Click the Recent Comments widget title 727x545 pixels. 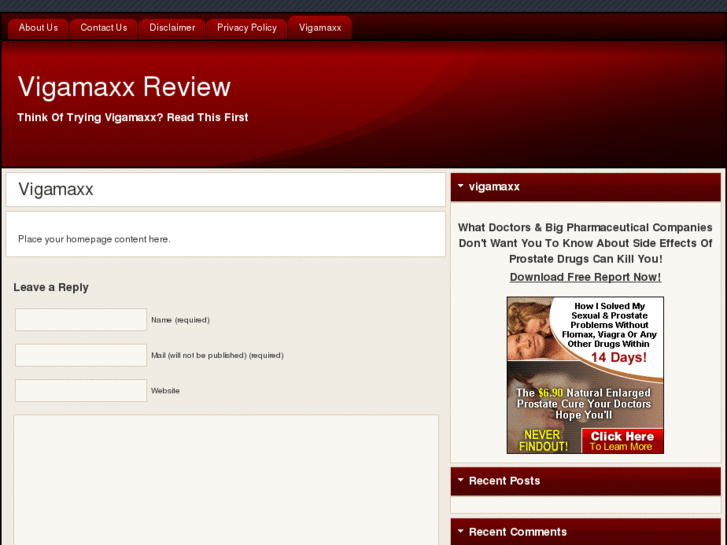[517, 532]
